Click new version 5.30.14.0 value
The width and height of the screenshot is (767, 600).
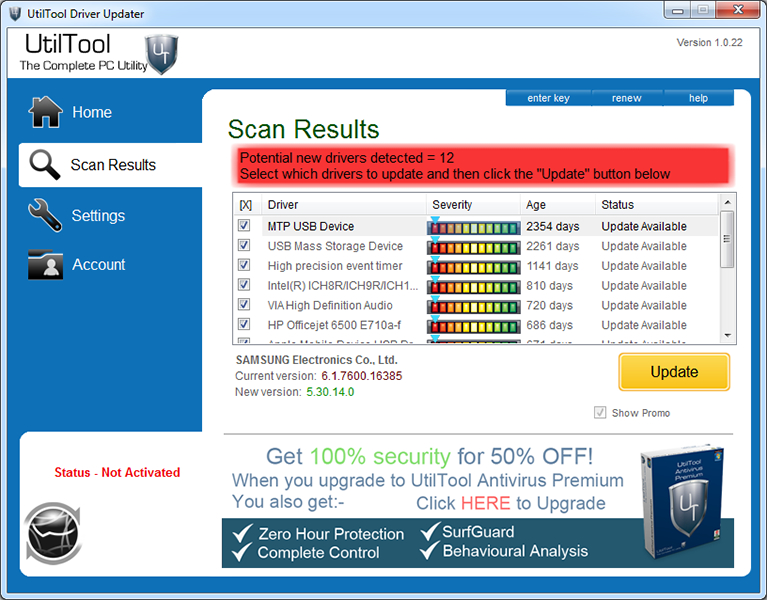click(330, 392)
